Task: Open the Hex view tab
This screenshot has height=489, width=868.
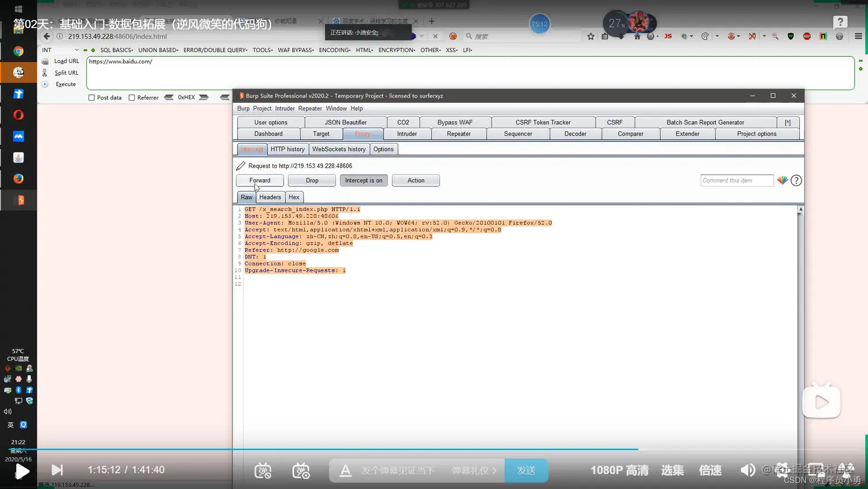Action: [294, 197]
